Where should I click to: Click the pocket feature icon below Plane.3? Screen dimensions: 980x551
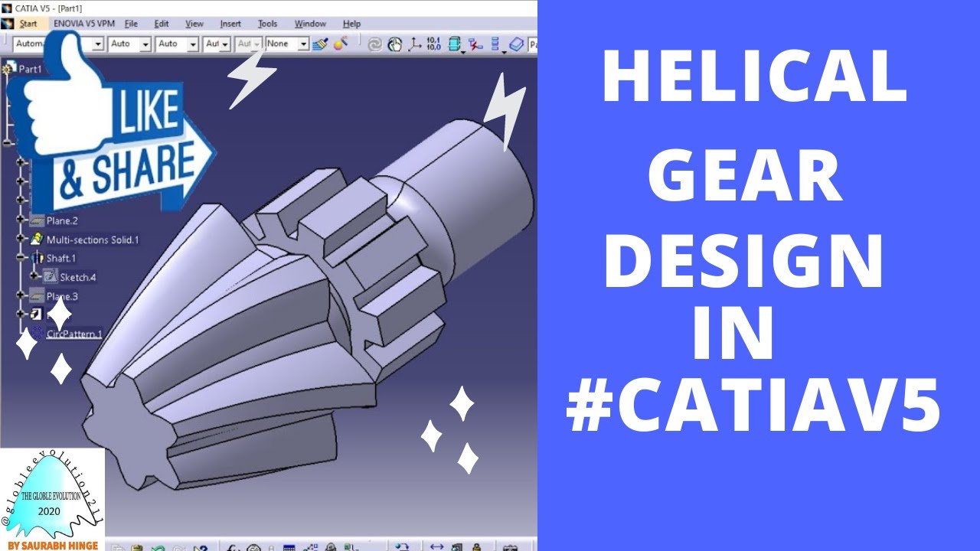37,314
